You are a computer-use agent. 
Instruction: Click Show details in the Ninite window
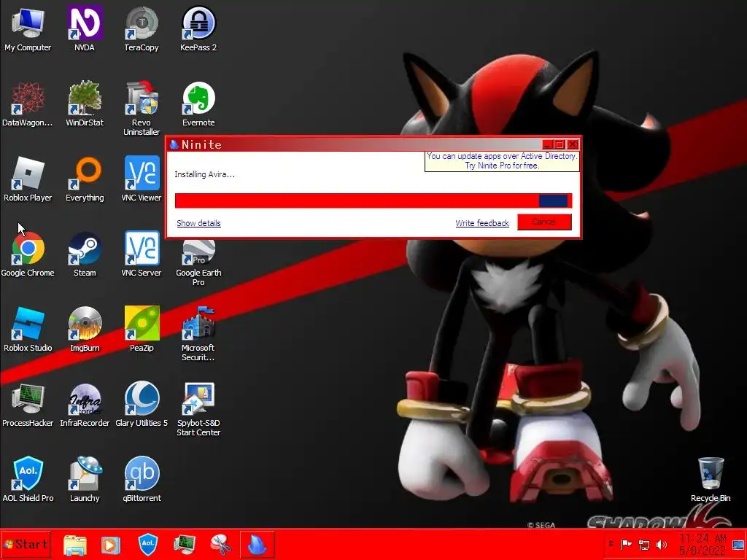pyautogui.click(x=198, y=223)
